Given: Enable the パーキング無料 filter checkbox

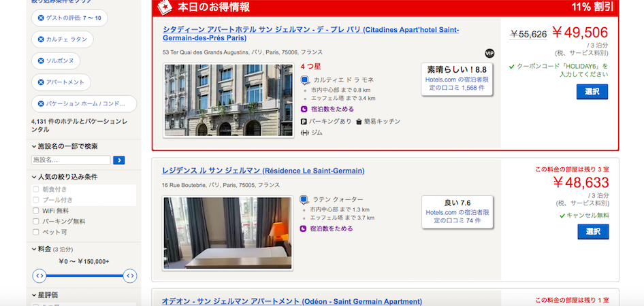Looking at the screenshot, I should point(35,222).
